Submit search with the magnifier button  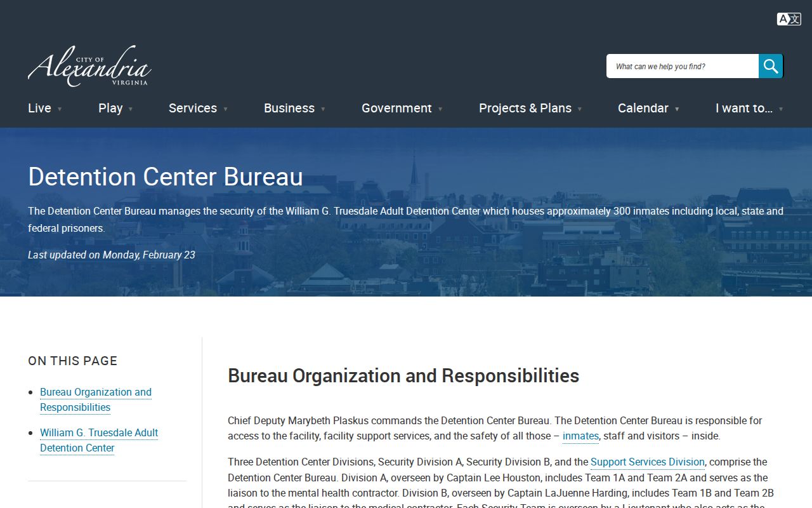771,66
